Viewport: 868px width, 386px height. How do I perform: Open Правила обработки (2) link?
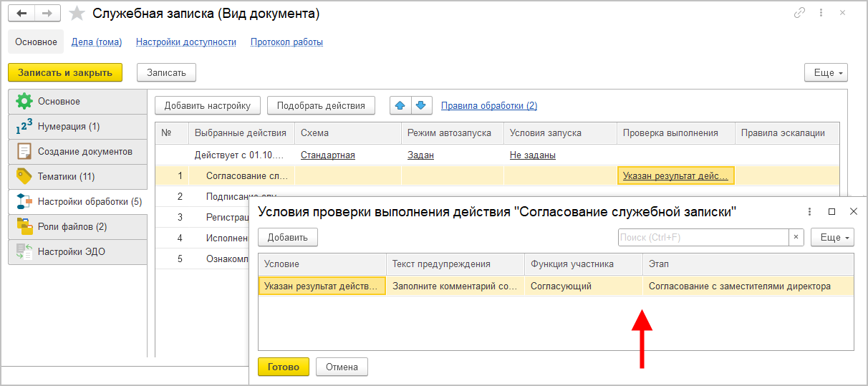coord(489,105)
